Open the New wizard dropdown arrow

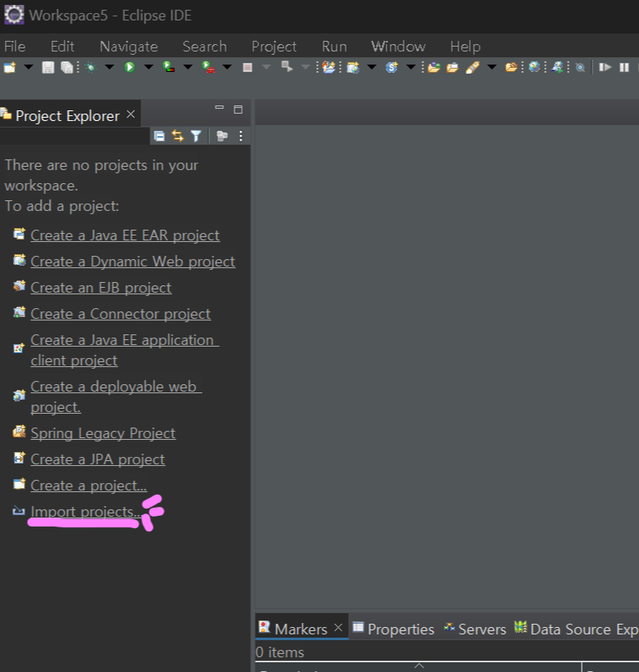29,67
